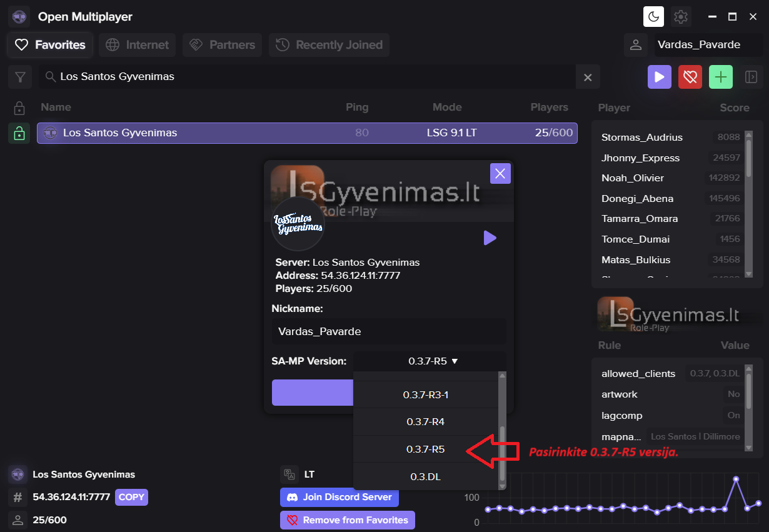Open settings gear icon
The width and height of the screenshot is (769, 532).
[681, 17]
